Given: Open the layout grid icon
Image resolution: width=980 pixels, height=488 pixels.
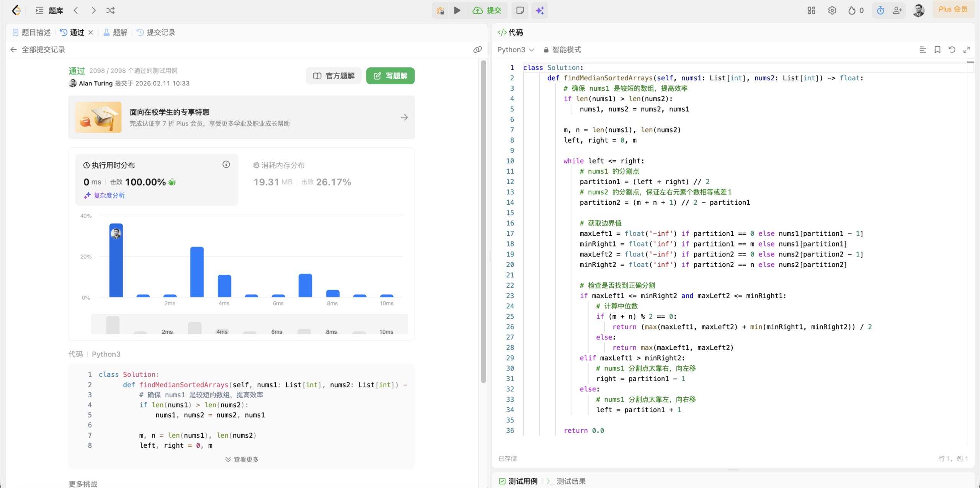Looking at the screenshot, I should [x=811, y=10].
